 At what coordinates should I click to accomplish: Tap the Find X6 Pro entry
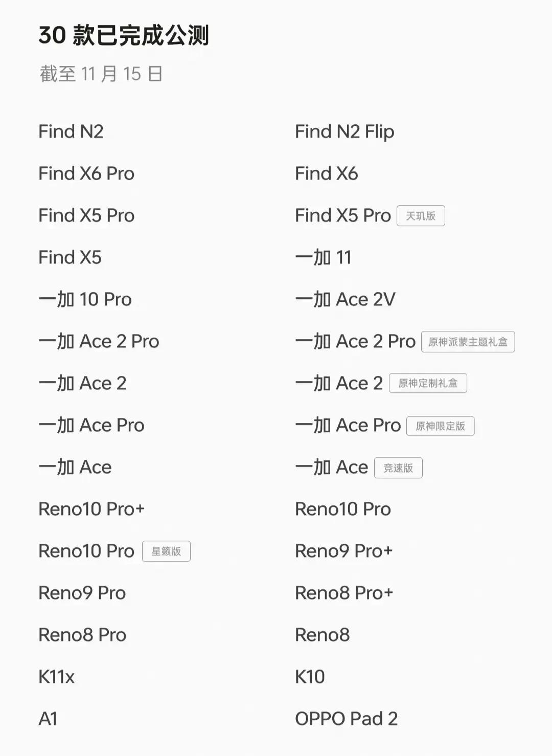pyautogui.click(x=86, y=173)
